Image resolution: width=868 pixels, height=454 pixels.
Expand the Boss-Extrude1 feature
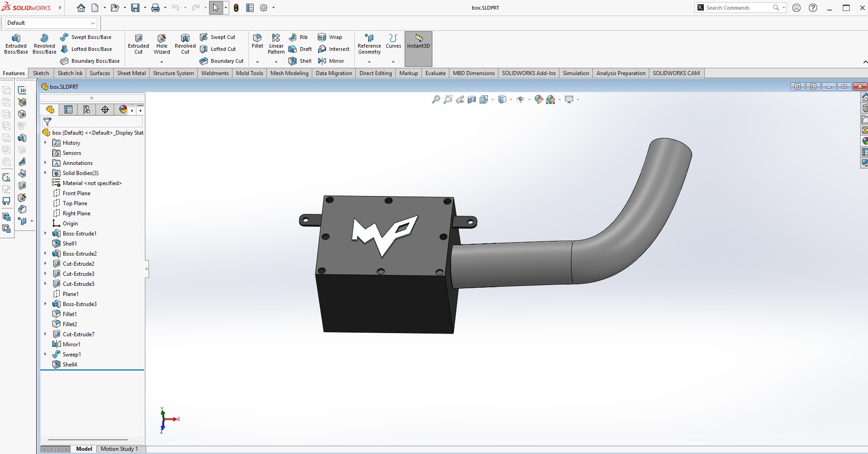[45, 234]
